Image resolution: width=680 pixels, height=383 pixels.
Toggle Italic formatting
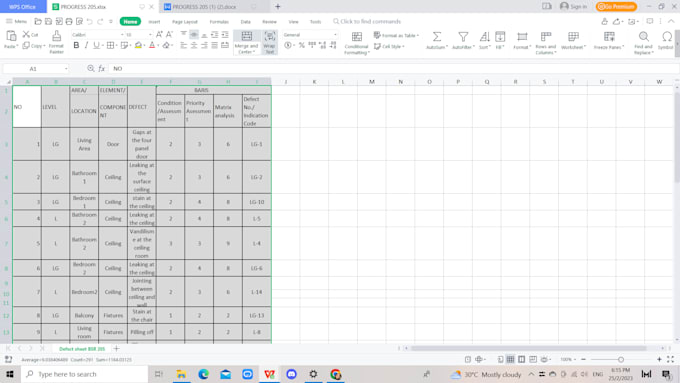pyautogui.click(x=86, y=45)
